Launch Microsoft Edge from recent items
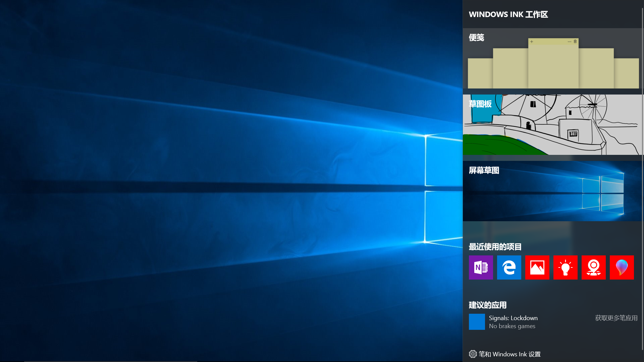 coord(509,267)
